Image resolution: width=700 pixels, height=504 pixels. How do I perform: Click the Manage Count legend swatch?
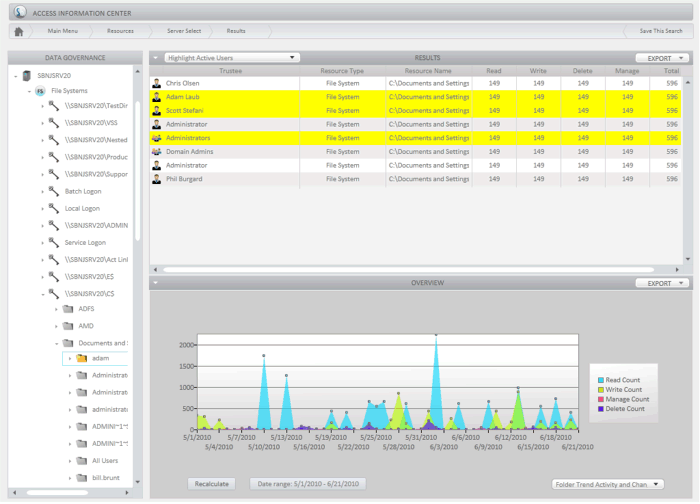[x=601, y=400]
